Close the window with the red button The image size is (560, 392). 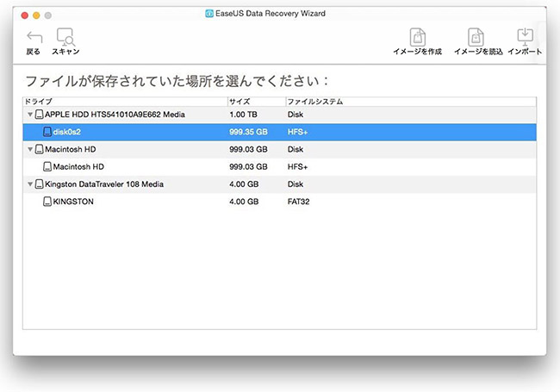pyautogui.click(x=25, y=16)
